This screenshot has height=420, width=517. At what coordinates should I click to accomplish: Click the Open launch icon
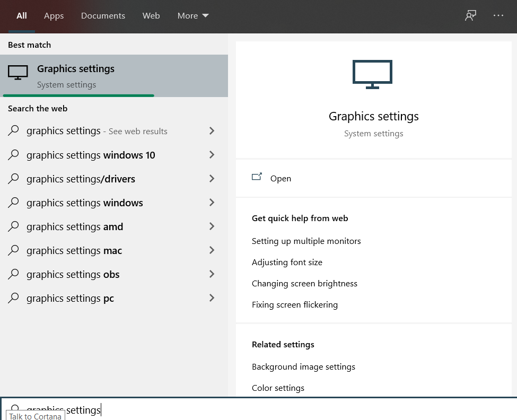point(257,177)
